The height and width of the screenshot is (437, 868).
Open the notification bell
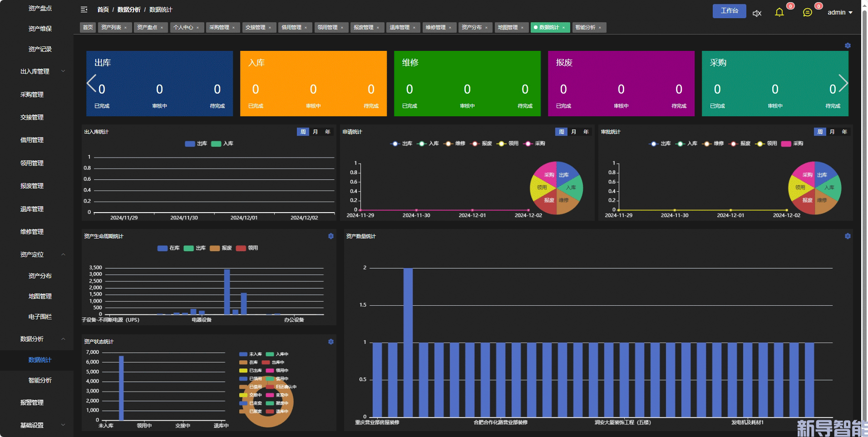click(x=779, y=12)
